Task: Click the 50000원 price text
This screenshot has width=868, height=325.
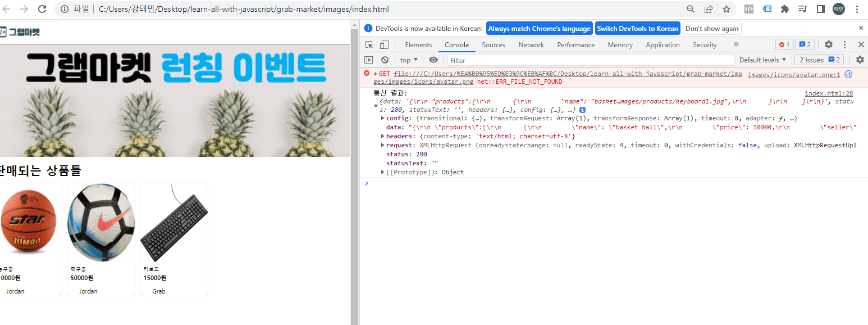Action: click(82, 278)
